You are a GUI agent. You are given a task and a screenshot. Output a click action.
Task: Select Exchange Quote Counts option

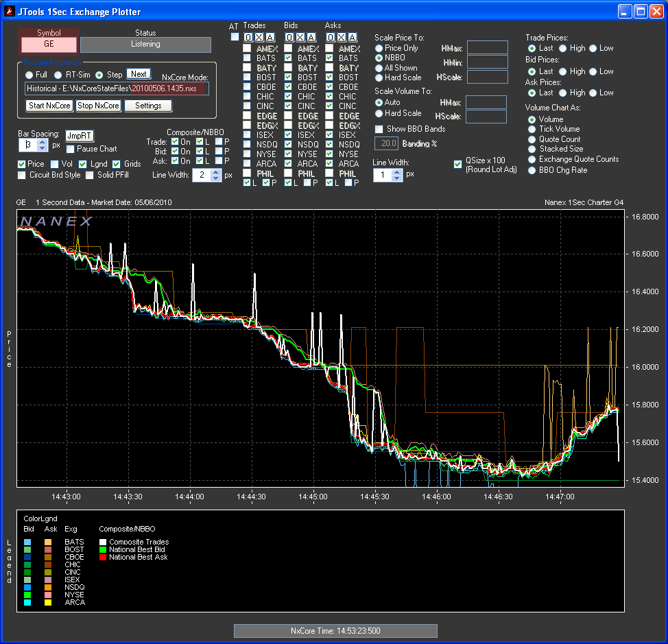coord(532,159)
